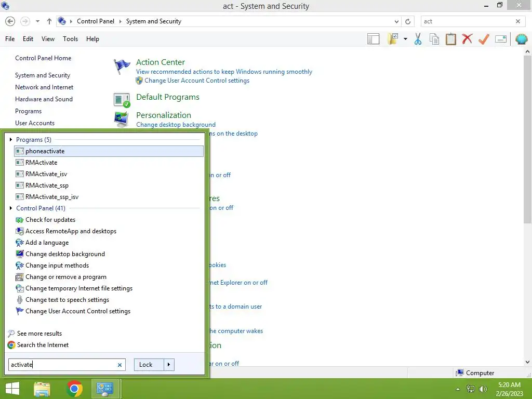This screenshot has height=399, width=532.
Task: Click the Back navigation arrow
Action: 10,21
